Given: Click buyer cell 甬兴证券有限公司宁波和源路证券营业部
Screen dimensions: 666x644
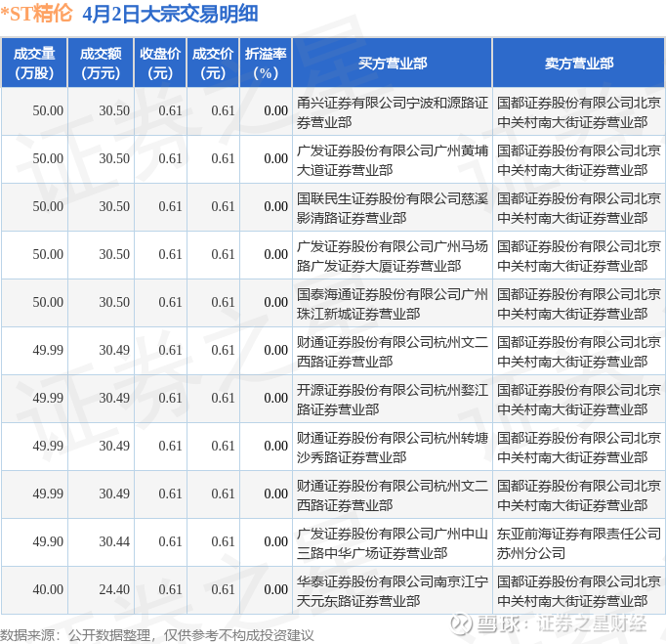Looking at the screenshot, I should click(x=392, y=112).
